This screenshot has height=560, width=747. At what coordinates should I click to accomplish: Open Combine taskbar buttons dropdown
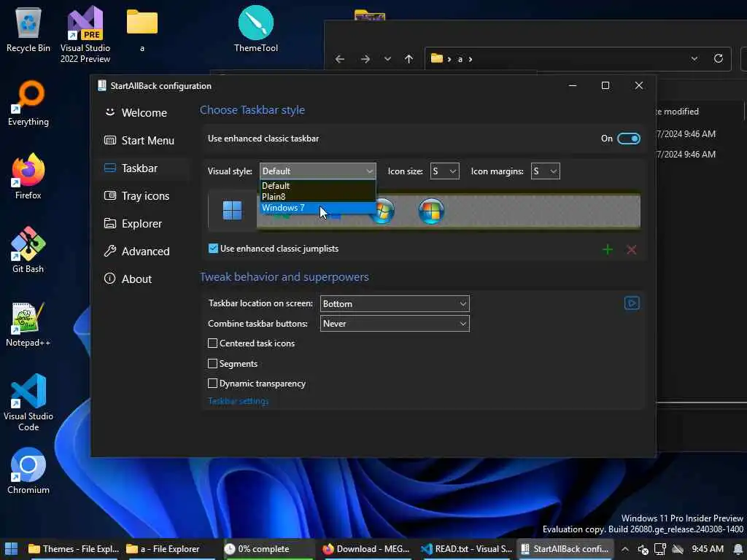coord(395,324)
